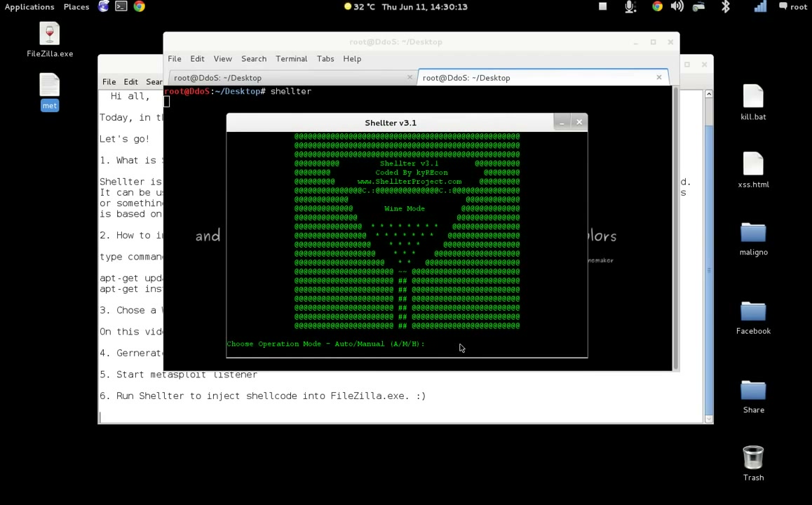The image size is (812, 505).
Task: Click the "Let's go!" line in the editor
Action: coord(124,139)
